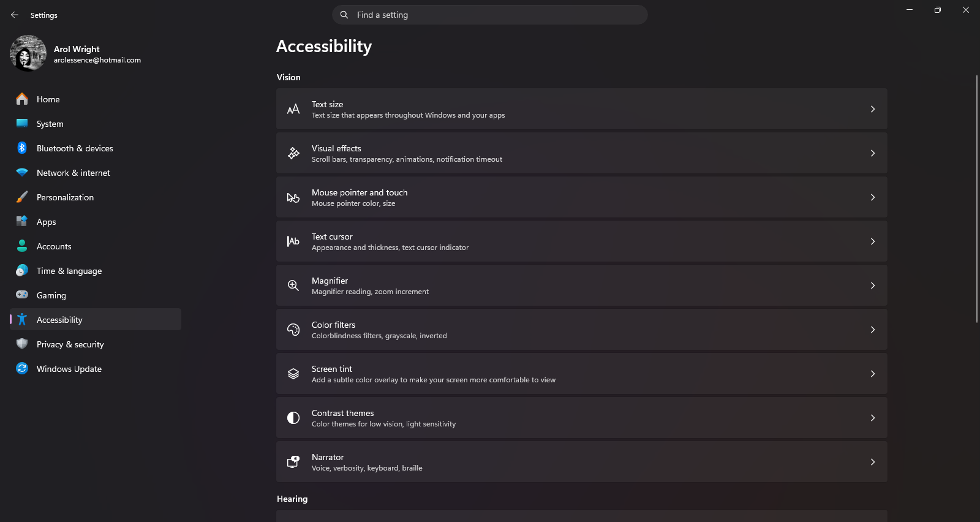Viewport: 980px width, 522px height.
Task: Click the vertical scrollbar on the right
Action: (x=977, y=199)
